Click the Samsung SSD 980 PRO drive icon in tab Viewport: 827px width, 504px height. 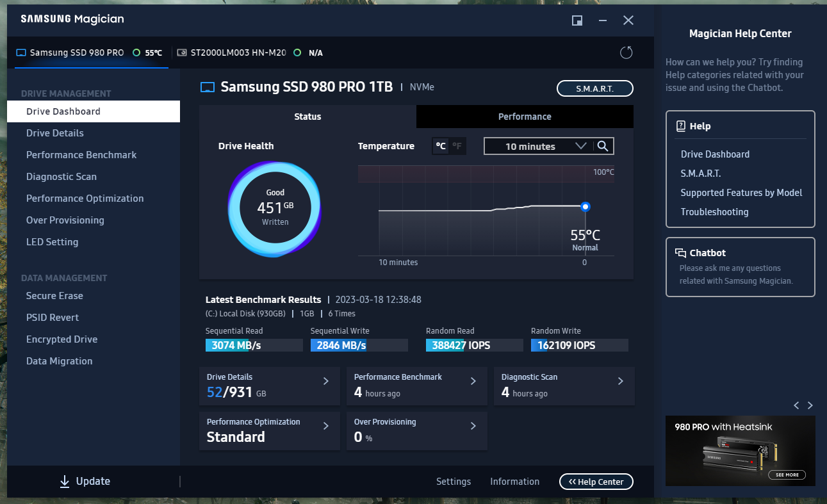21,53
